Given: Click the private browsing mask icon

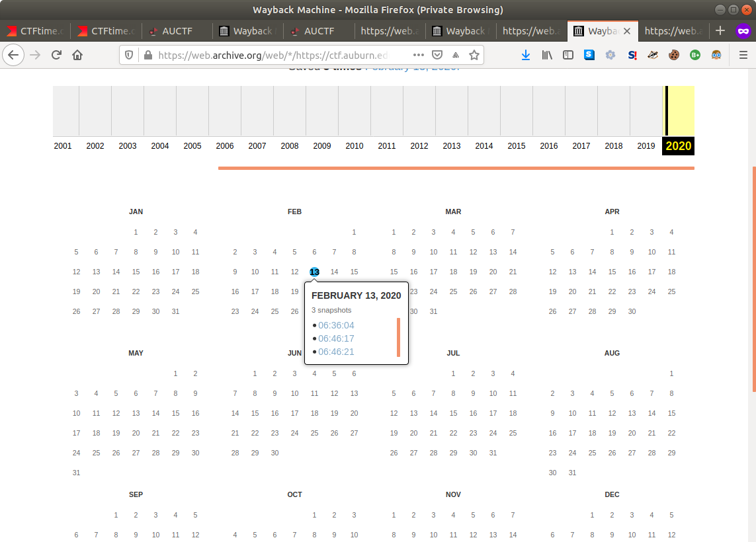Looking at the screenshot, I should (x=743, y=31).
